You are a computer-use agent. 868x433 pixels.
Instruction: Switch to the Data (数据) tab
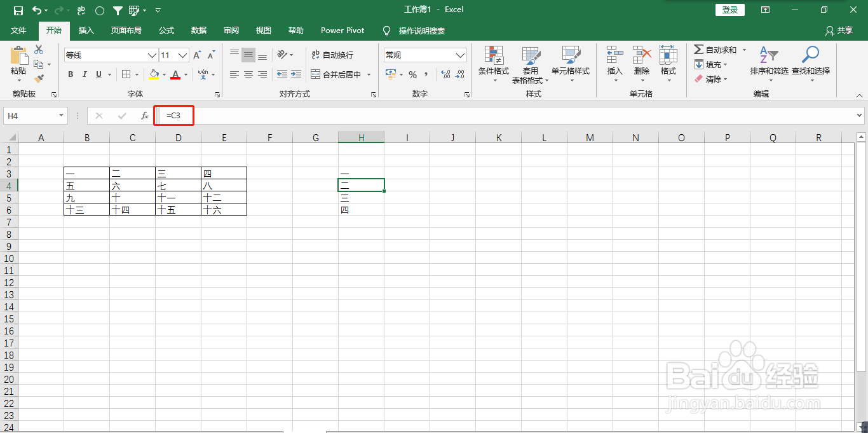(199, 31)
